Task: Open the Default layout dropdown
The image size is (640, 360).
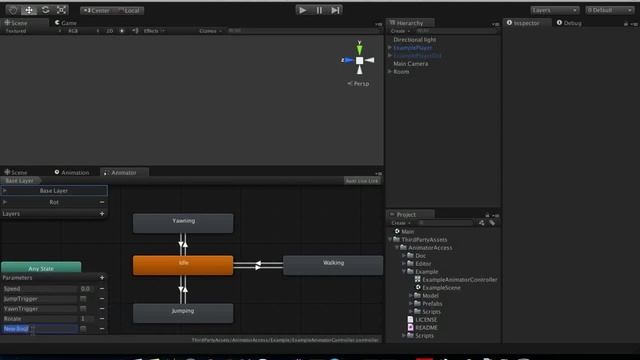Action: 609,10
